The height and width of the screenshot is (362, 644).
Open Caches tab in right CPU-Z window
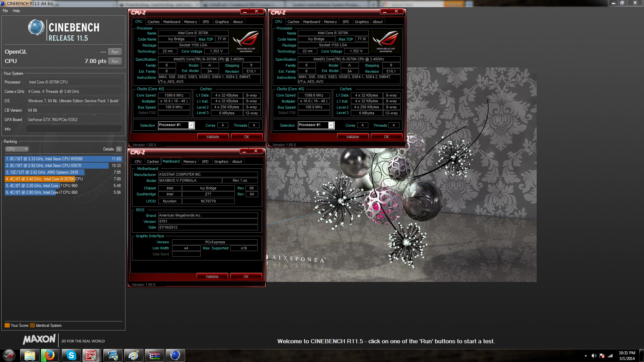(293, 22)
